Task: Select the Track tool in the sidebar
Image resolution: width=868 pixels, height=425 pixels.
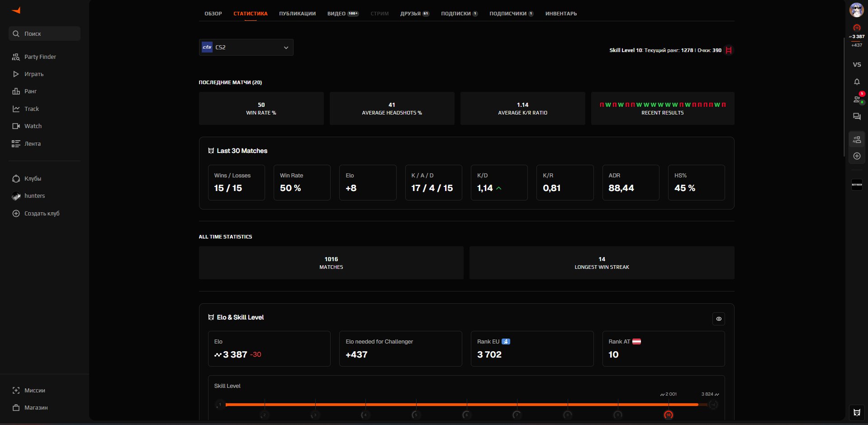Action: coord(32,109)
